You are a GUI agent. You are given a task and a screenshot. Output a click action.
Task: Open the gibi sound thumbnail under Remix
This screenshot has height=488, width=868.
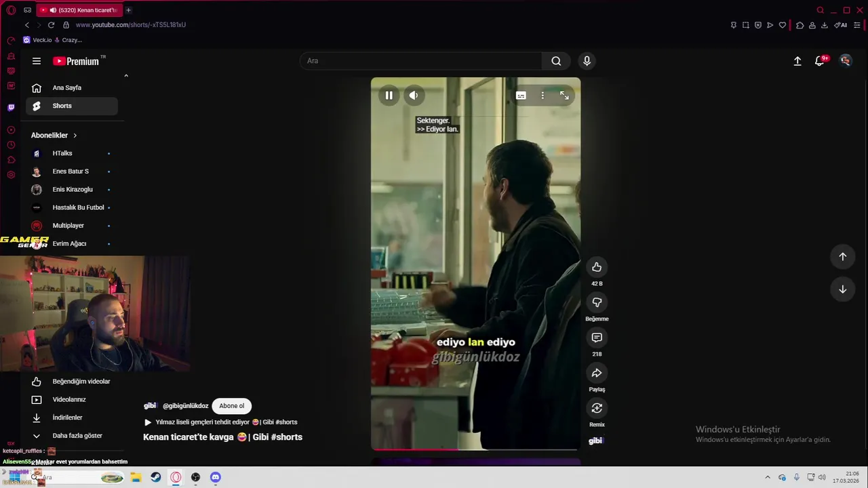[595, 441]
